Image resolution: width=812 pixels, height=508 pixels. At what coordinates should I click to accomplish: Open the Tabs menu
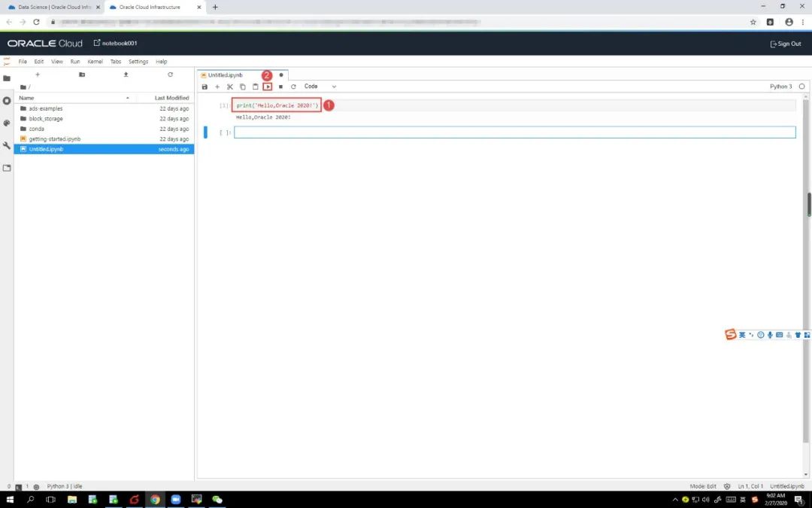[x=116, y=61]
